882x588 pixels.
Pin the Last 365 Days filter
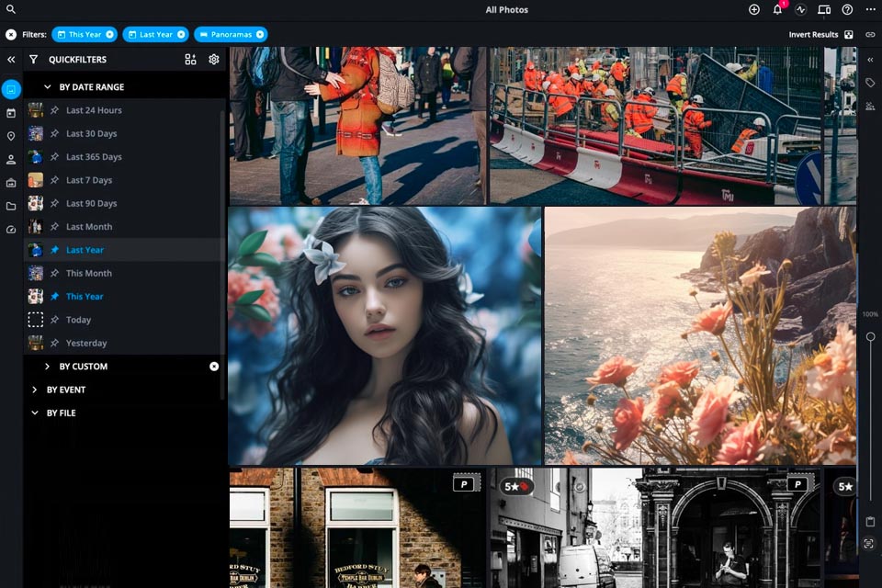tap(54, 156)
